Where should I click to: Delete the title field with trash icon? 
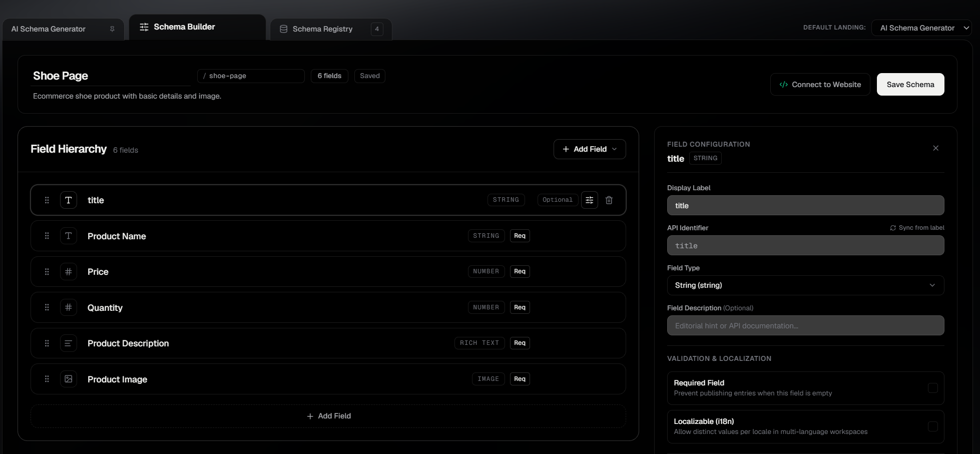(609, 200)
